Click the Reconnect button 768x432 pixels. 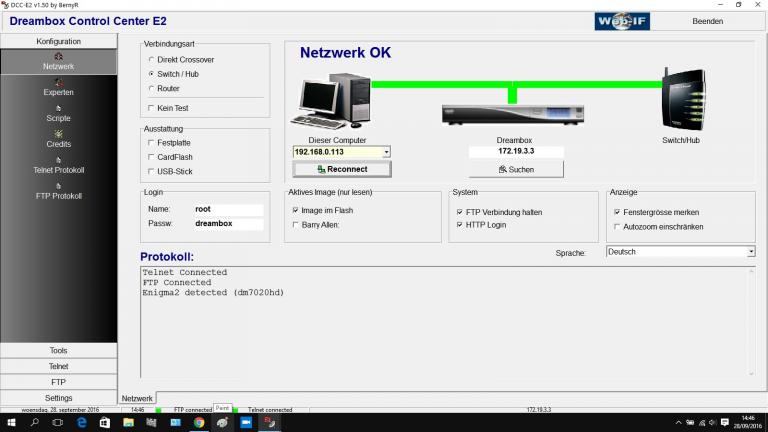[x=342, y=169]
